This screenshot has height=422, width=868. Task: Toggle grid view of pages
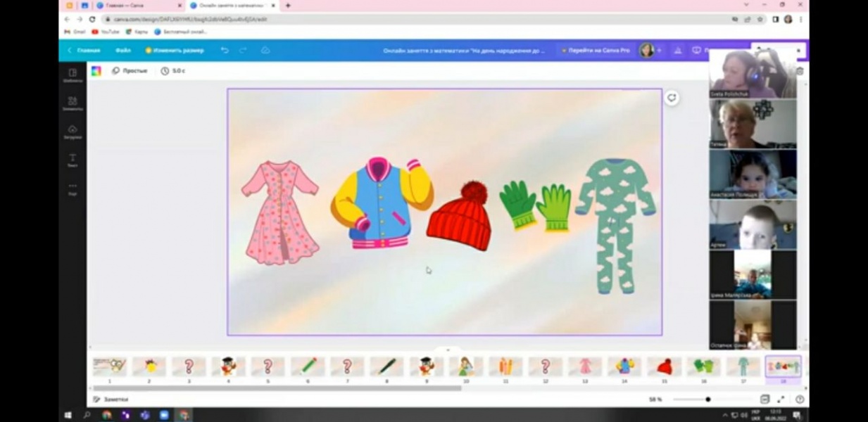pyautogui.click(x=765, y=399)
